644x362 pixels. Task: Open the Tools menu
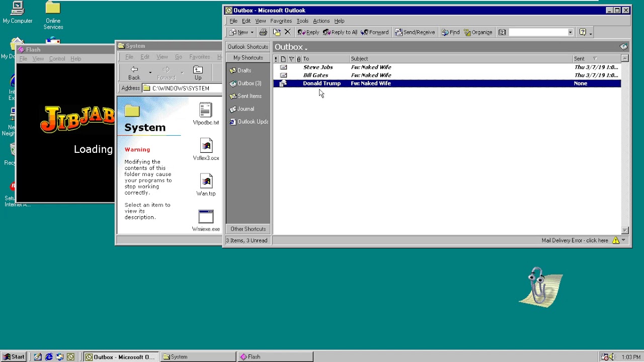(x=302, y=21)
